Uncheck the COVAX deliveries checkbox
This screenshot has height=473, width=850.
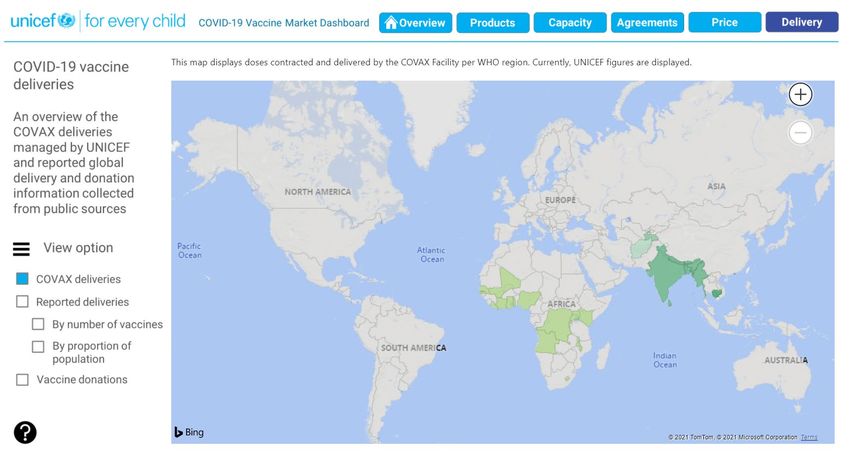22,278
